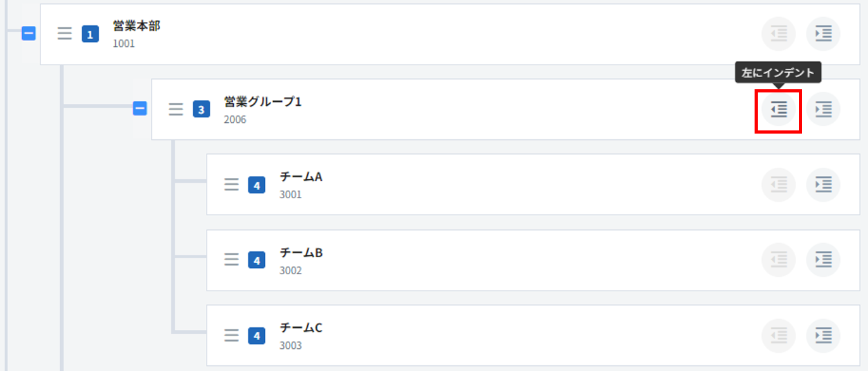Click drag handle of チームB row

(x=231, y=260)
